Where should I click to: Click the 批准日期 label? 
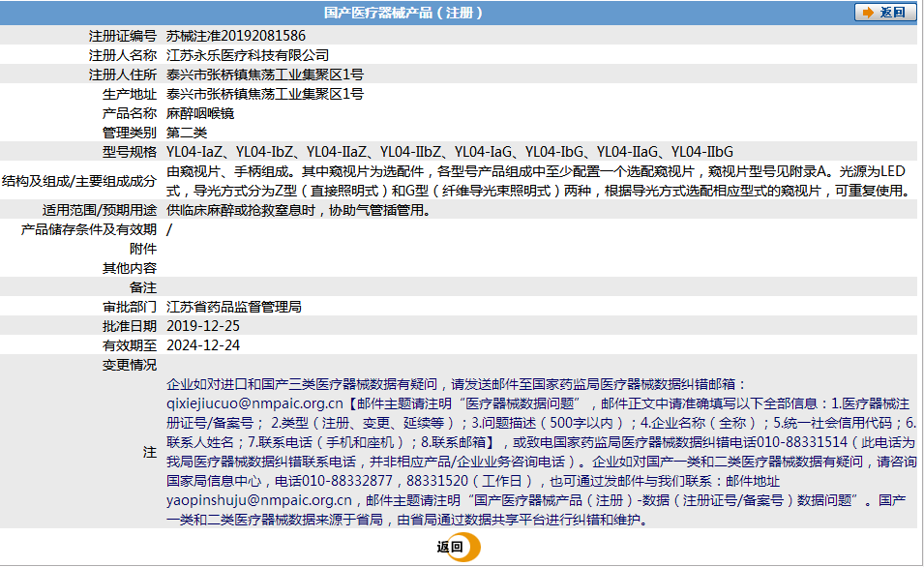(130, 326)
